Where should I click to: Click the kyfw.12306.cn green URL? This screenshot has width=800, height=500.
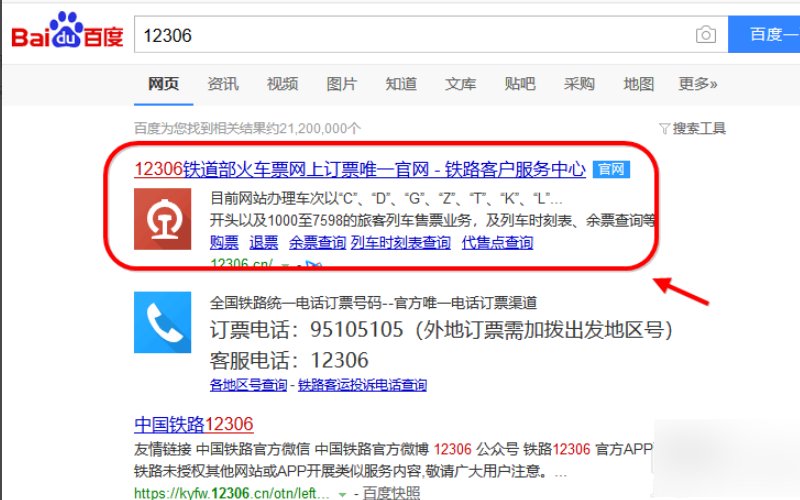(x=232, y=493)
